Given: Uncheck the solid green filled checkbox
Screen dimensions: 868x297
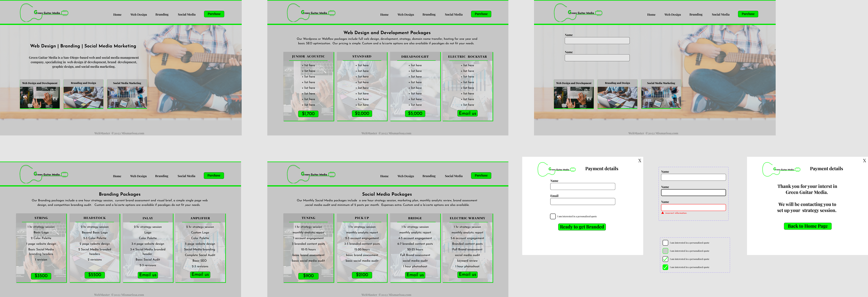Looking at the screenshot, I should tap(665, 267).
